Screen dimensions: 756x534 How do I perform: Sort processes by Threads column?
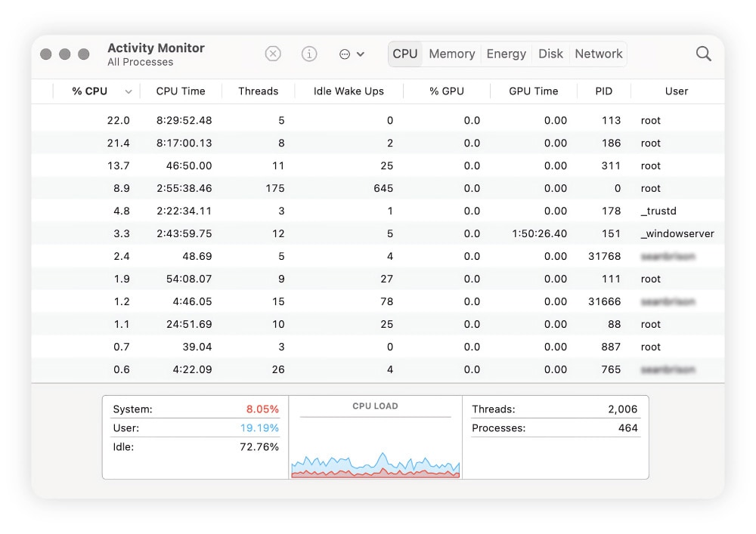[x=259, y=91]
